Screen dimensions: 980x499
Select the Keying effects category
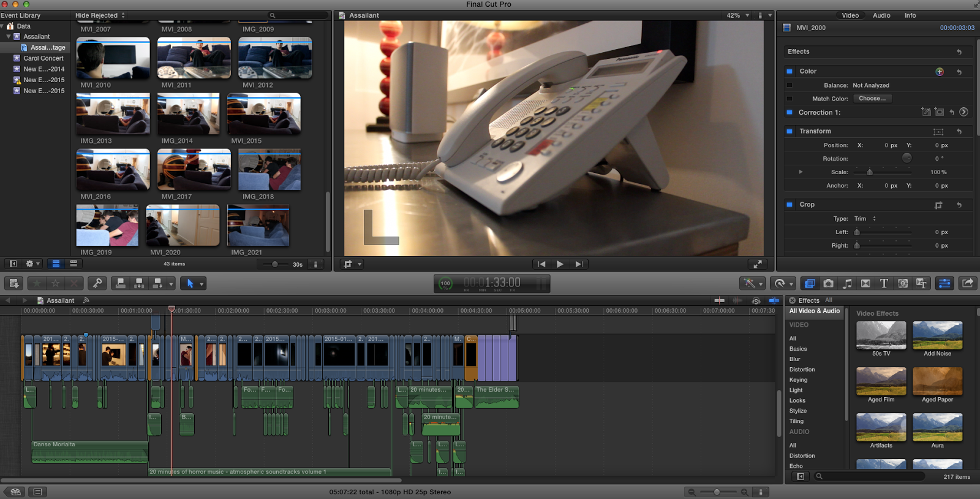tap(798, 380)
